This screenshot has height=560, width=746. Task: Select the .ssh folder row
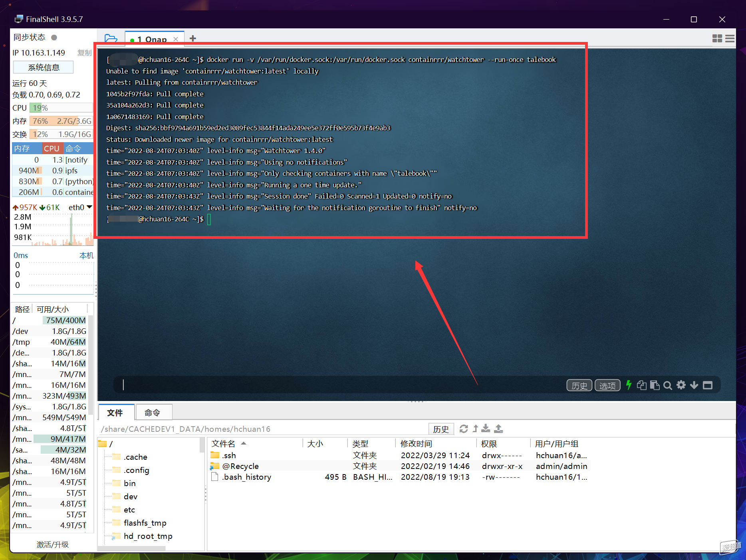tap(399, 455)
